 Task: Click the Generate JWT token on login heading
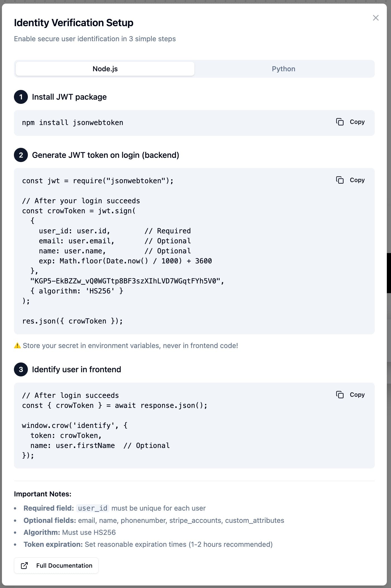[x=105, y=155]
